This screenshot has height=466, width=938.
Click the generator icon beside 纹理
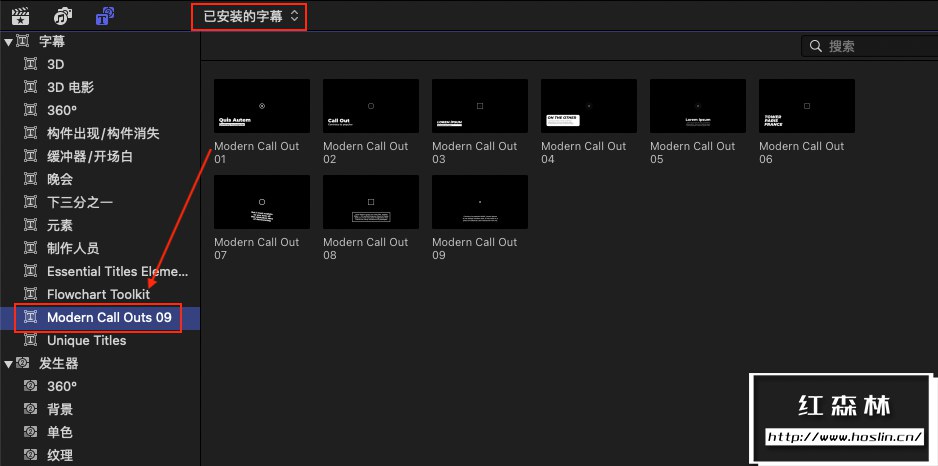pyautogui.click(x=30, y=455)
